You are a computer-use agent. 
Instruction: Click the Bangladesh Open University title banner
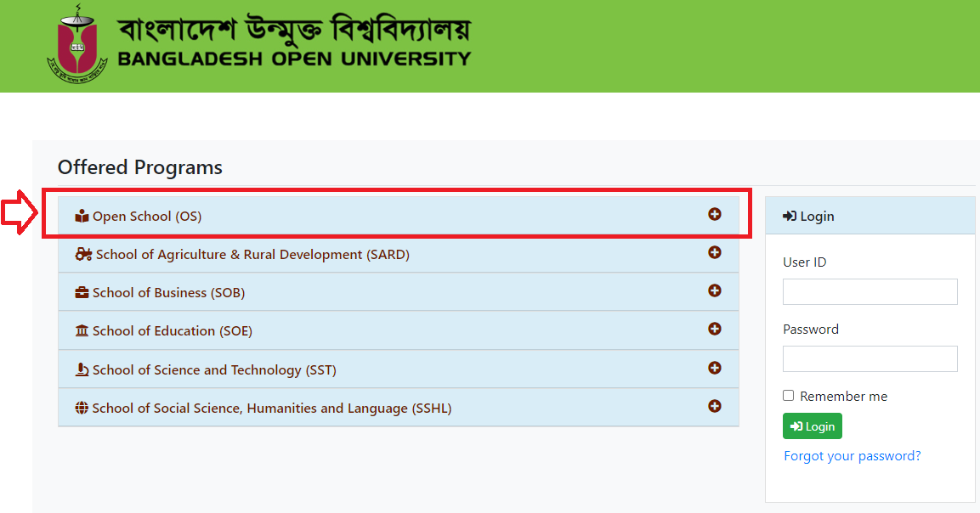[x=294, y=40]
